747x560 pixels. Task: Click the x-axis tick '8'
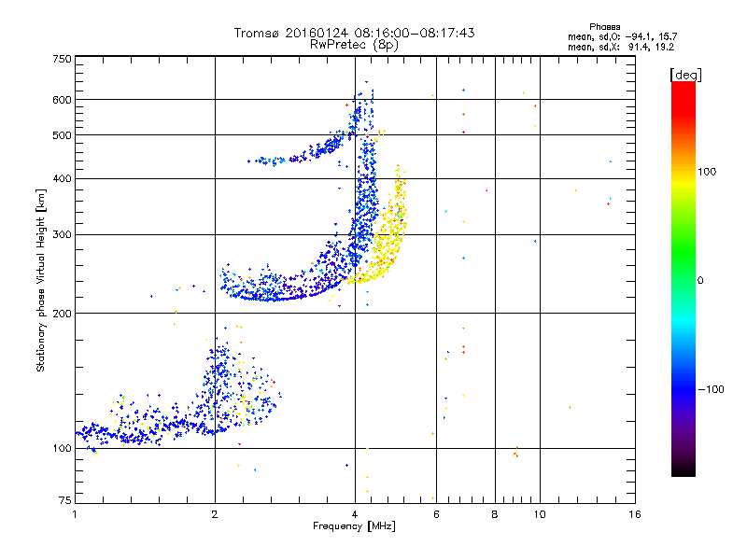click(x=495, y=514)
